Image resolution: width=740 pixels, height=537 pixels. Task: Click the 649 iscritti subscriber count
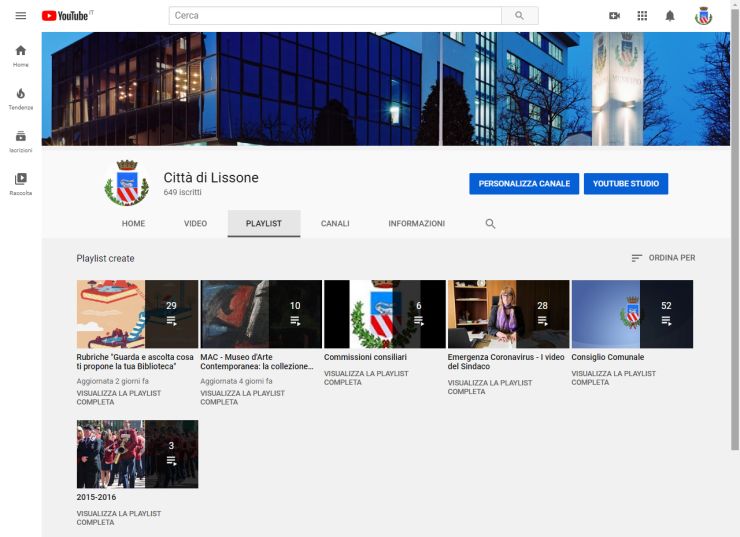(x=183, y=193)
